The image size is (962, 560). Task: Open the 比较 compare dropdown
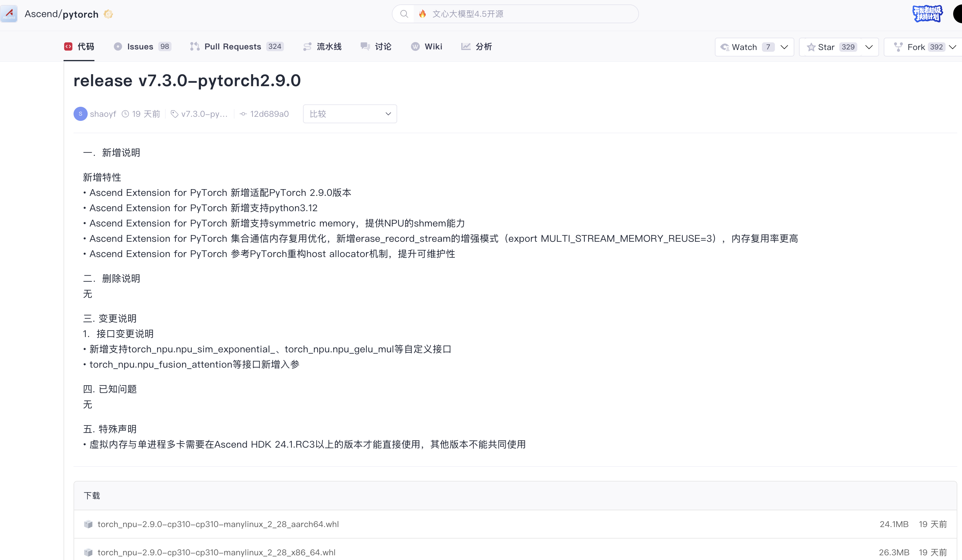350,114
